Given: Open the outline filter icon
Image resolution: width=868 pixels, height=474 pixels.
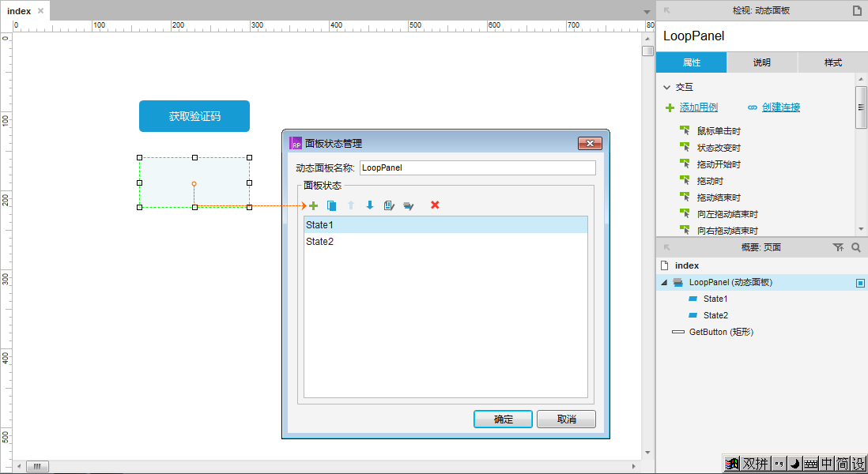Looking at the screenshot, I should (x=839, y=248).
